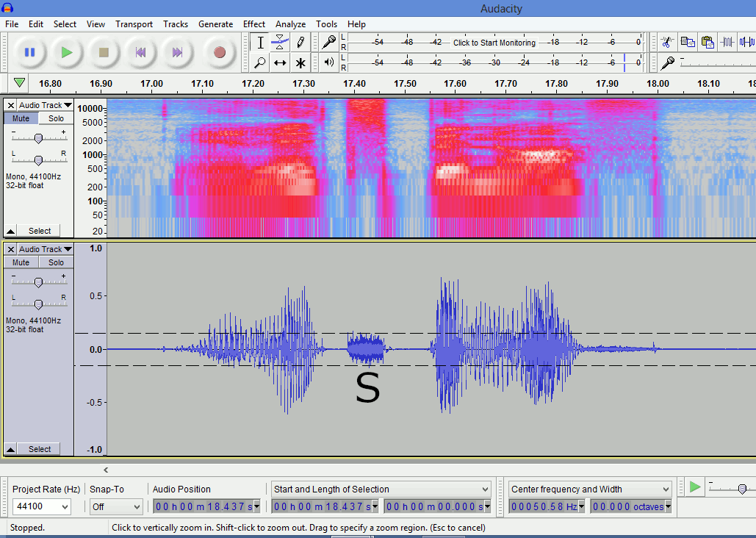Mute the spectrogram audio track
Viewport: 756px width, 538px height.
[21, 118]
